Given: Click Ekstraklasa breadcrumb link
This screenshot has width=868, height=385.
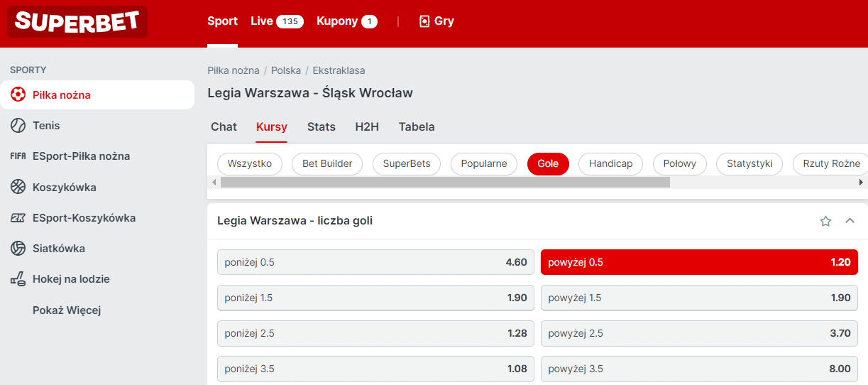Looking at the screenshot, I should (339, 70).
